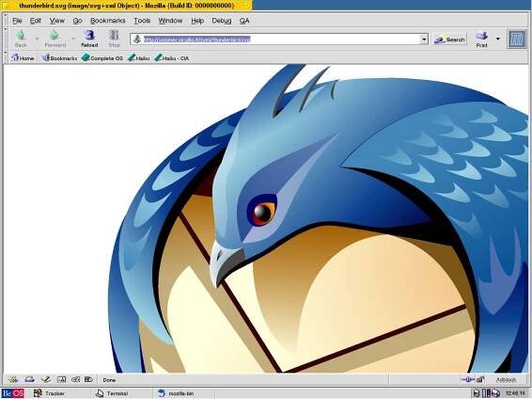Open the Help menu
This screenshot has height=399, width=532.
[x=197, y=21]
